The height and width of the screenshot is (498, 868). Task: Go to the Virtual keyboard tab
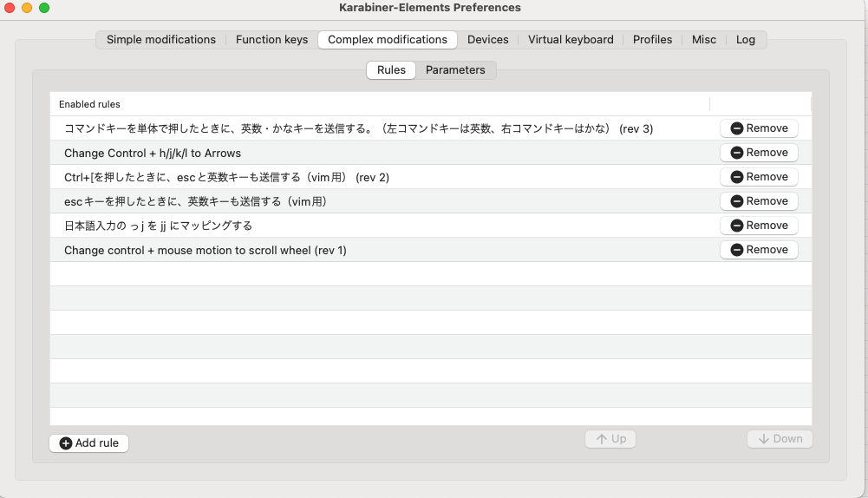[571, 40]
